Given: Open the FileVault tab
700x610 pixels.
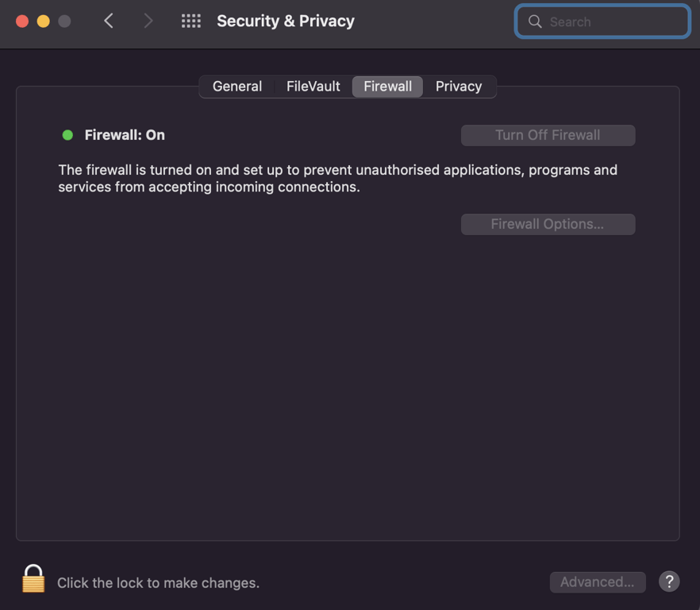Looking at the screenshot, I should point(313,86).
